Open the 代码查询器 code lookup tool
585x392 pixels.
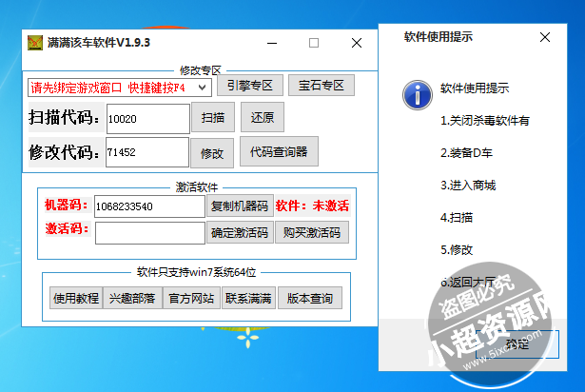(279, 151)
